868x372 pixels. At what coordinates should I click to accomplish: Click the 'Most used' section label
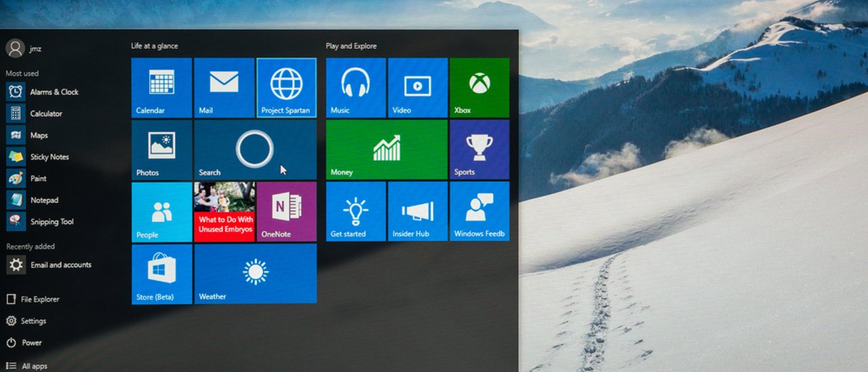click(22, 73)
